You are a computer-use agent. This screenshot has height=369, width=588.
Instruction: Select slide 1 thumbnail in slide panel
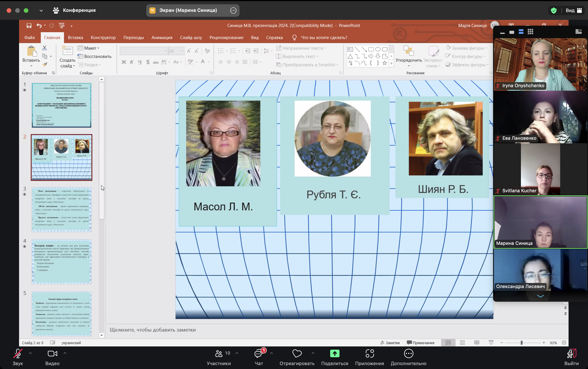[61, 105]
